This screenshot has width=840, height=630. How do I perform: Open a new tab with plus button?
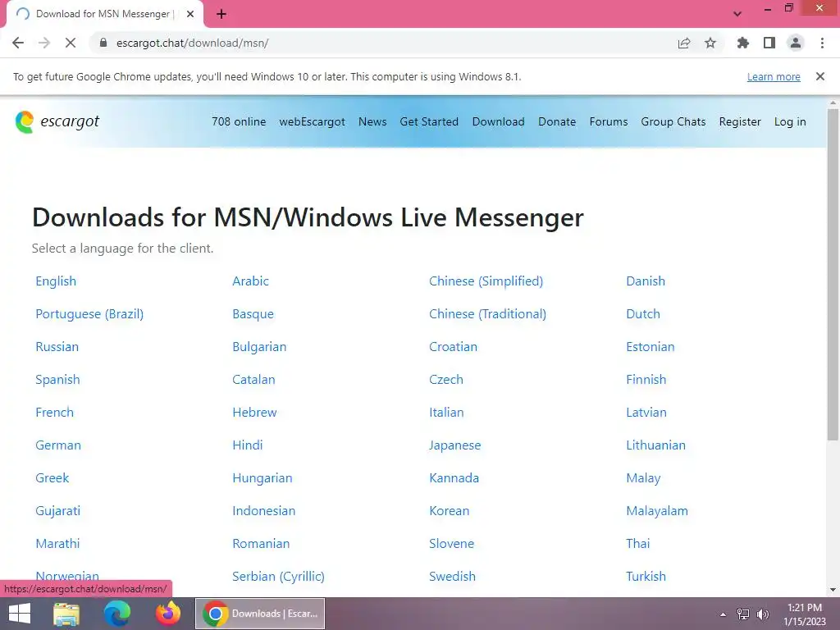pos(221,14)
